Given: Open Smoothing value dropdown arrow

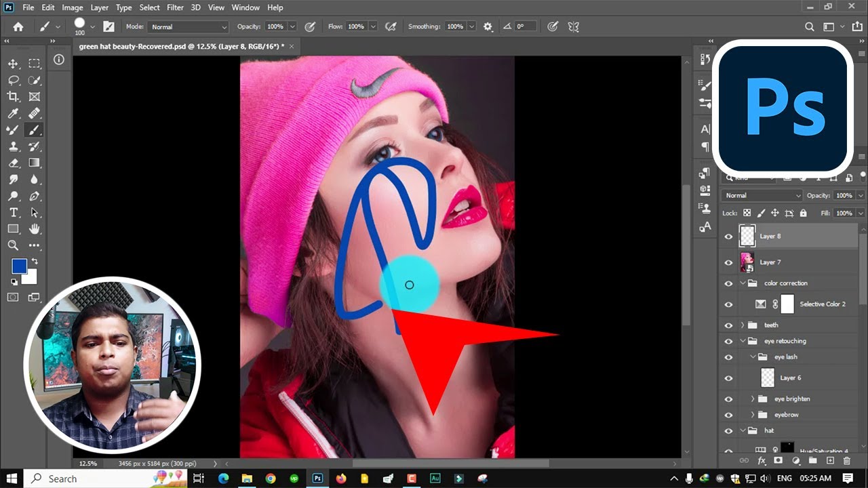Looking at the screenshot, I should pos(470,26).
